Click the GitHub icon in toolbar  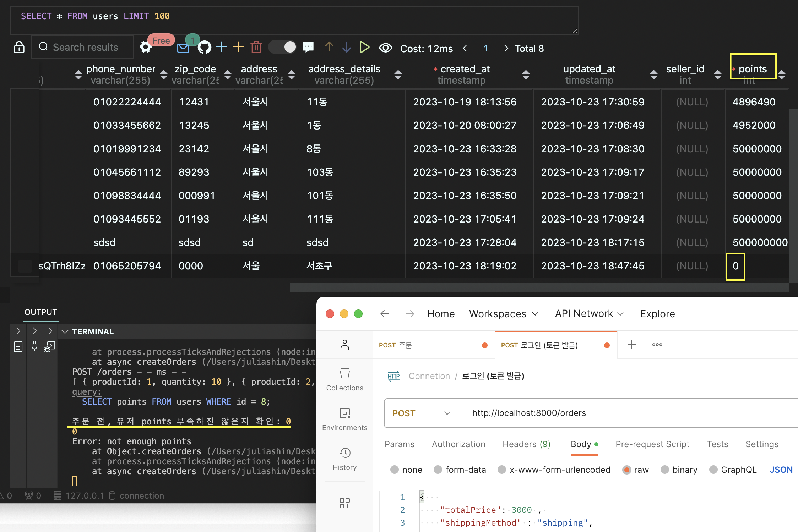(x=204, y=47)
